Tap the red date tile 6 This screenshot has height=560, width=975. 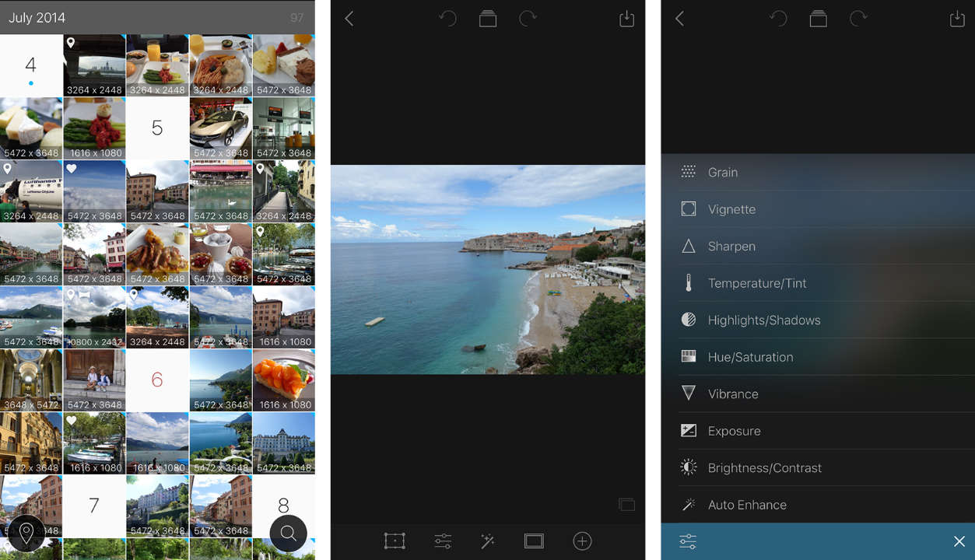tap(157, 380)
